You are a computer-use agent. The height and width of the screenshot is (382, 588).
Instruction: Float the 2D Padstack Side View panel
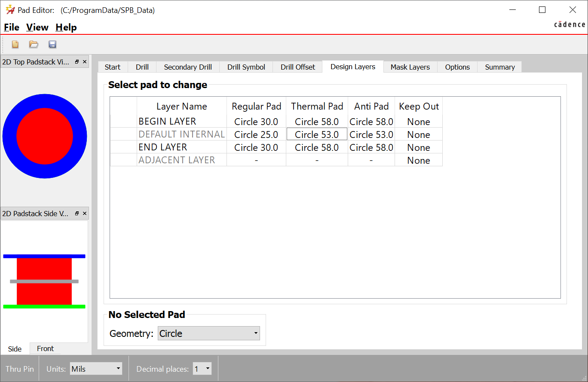tap(77, 213)
